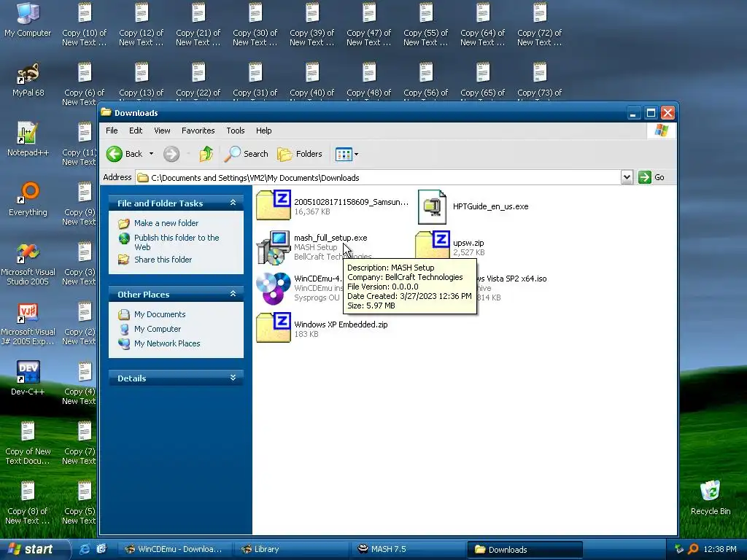Go to My Computer in Other Places
The width and height of the screenshot is (747, 560).
[158, 329]
